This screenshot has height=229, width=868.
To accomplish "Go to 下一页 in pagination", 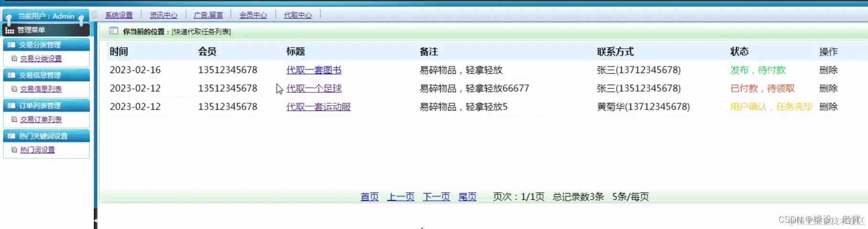I will (x=436, y=197).
